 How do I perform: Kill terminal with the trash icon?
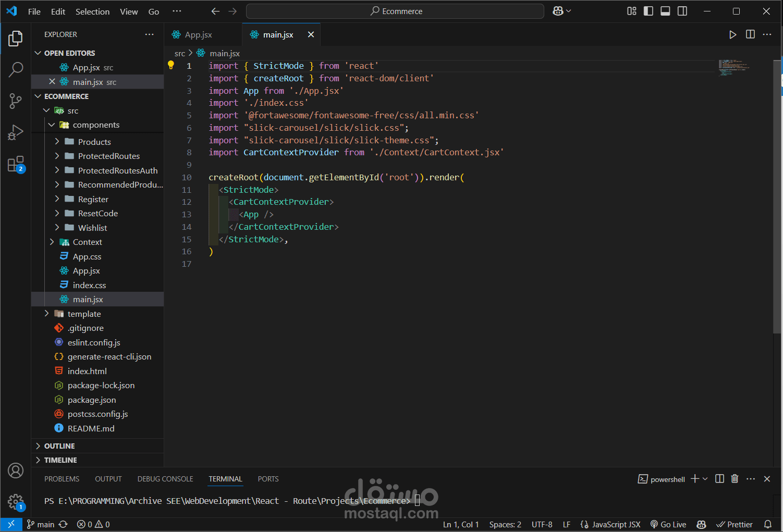click(x=735, y=479)
